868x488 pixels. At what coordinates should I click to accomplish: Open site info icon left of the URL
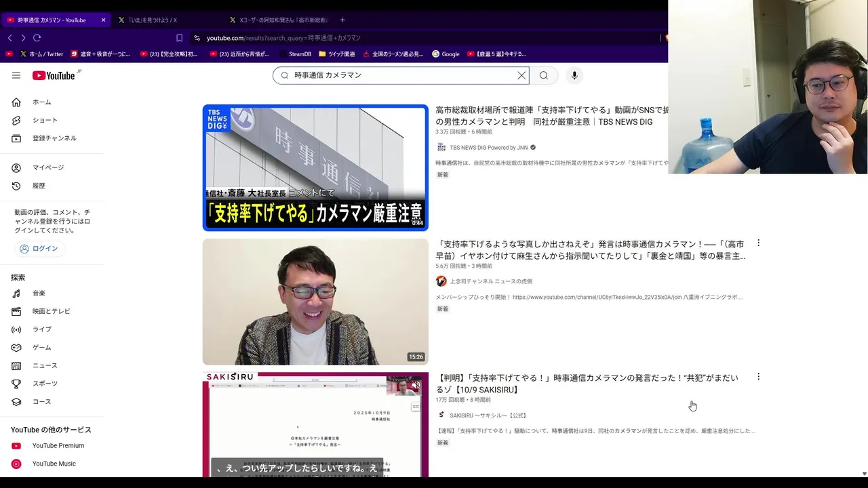[x=197, y=38]
